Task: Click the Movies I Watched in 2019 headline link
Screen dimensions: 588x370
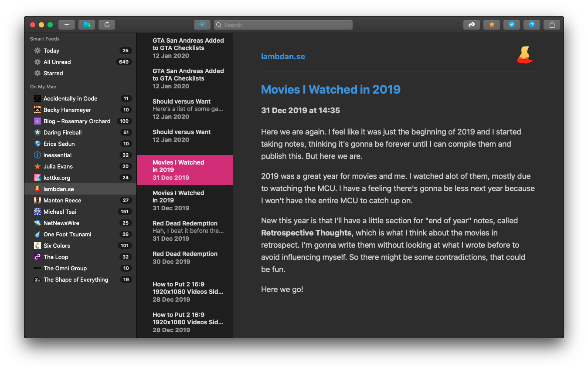Action: (x=331, y=89)
